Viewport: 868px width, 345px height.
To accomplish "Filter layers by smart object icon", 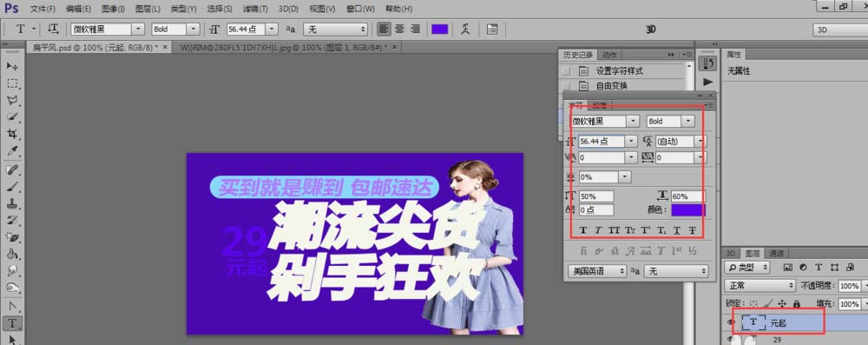I will coord(850,268).
